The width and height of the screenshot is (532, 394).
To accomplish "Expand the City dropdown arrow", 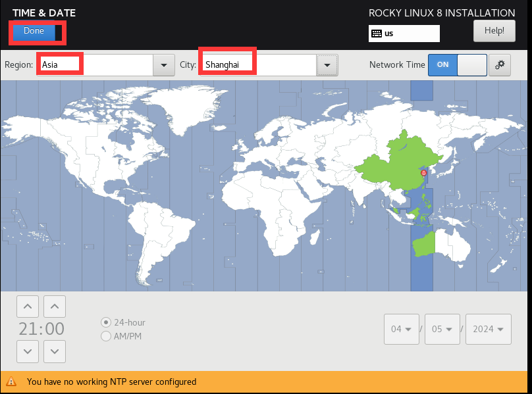I will pos(327,65).
